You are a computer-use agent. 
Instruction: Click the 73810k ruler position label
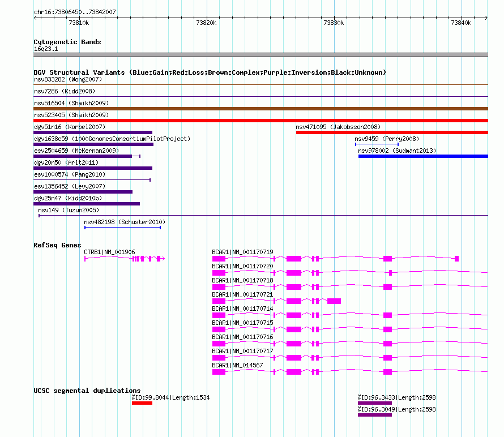pyautogui.click(x=79, y=23)
